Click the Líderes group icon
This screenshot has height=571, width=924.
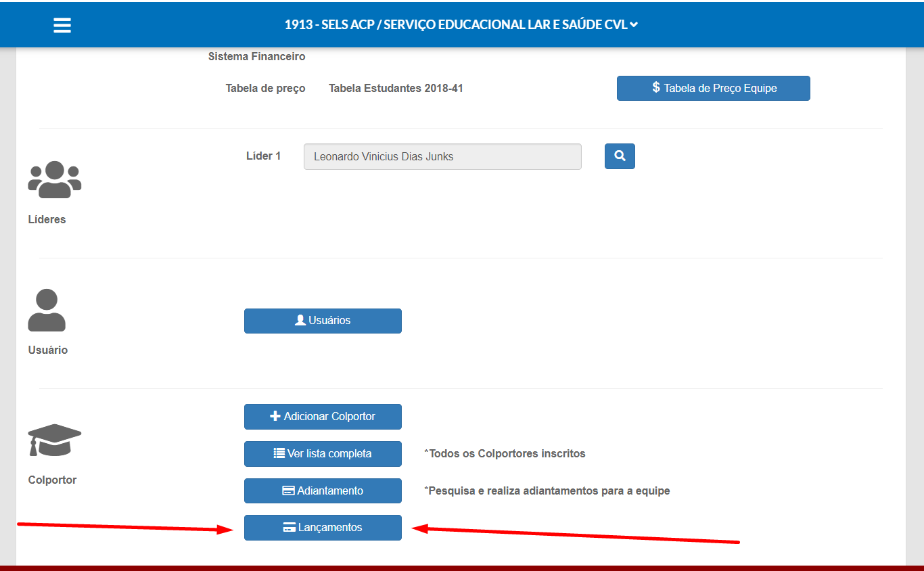click(x=55, y=179)
